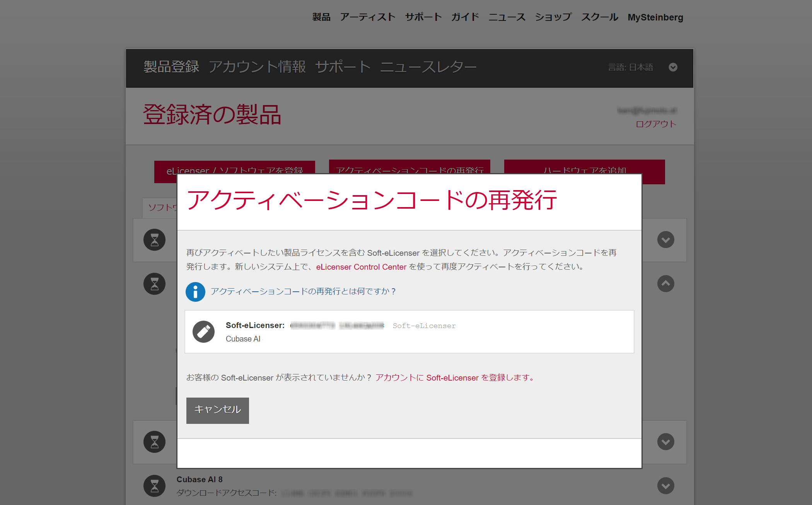Click the ダウンロードアクセスコード label

[227, 493]
